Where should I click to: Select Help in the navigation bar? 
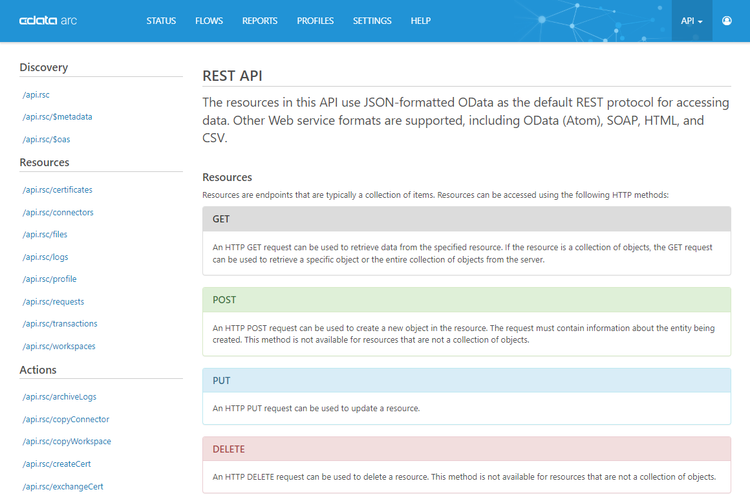coord(421,21)
